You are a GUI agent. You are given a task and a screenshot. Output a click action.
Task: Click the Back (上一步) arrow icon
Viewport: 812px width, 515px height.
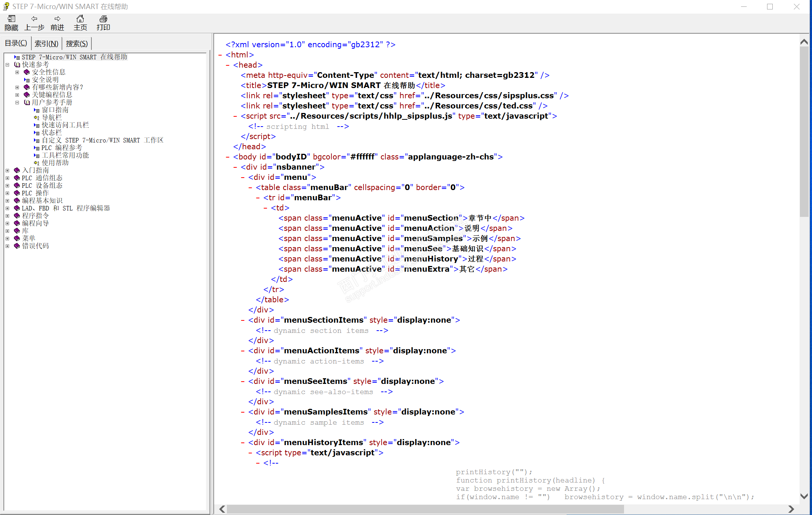(34, 19)
